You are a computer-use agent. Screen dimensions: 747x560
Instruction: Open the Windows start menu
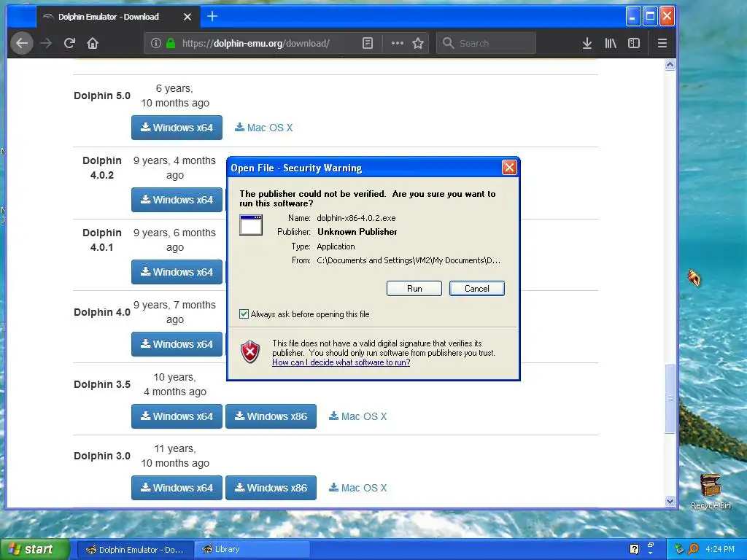tap(34, 549)
